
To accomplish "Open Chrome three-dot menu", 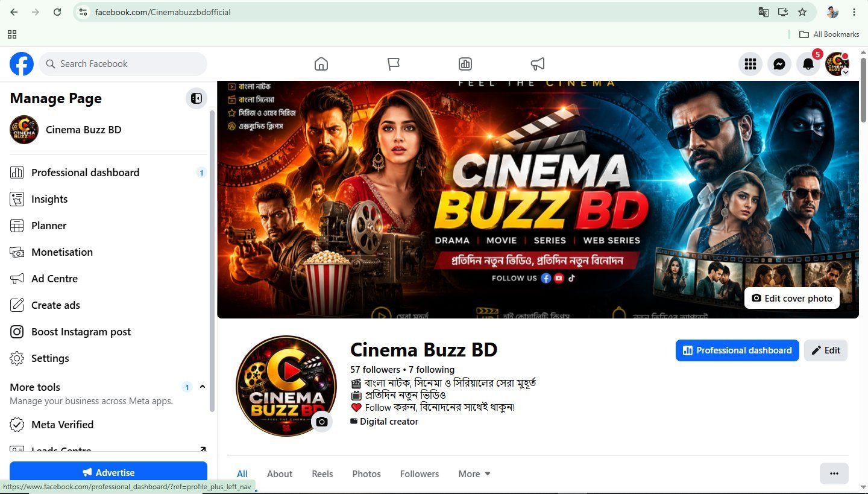I will tap(854, 12).
